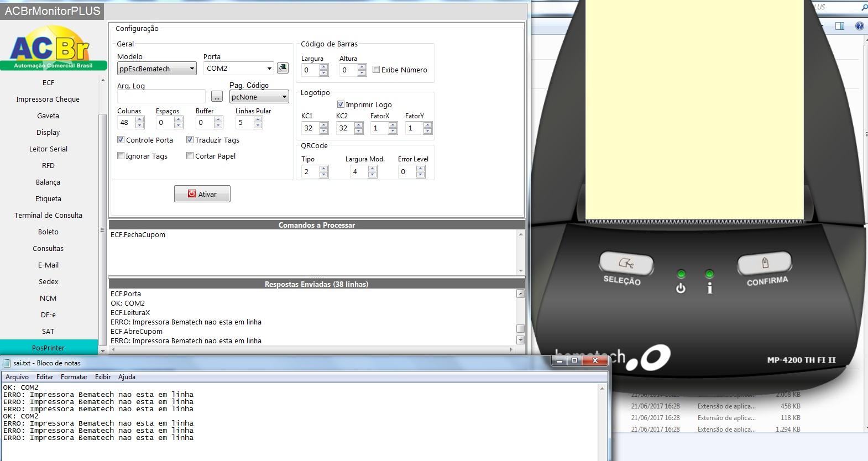Click the Linhas Pular spinner arrows
Screen dimensions: 868x461
[x=258, y=123]
